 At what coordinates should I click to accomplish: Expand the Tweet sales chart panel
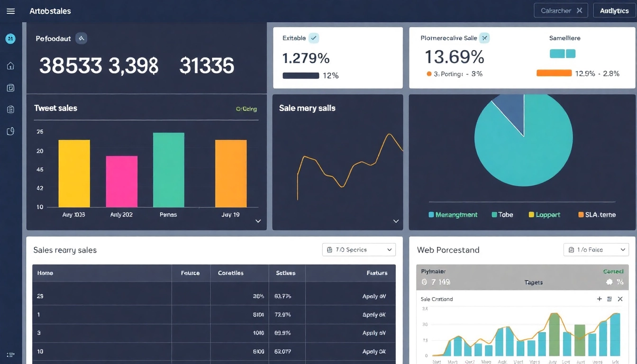click(258, 221)
